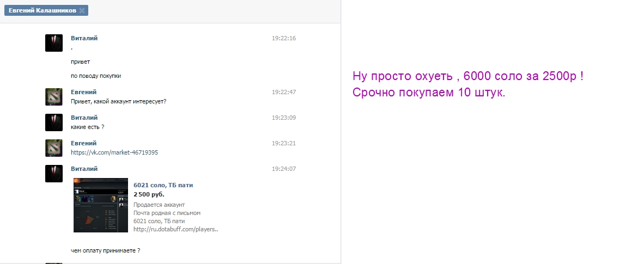Click the Виталий name at 19:23:09
644x264 pixels.
(x=84, y=118)
